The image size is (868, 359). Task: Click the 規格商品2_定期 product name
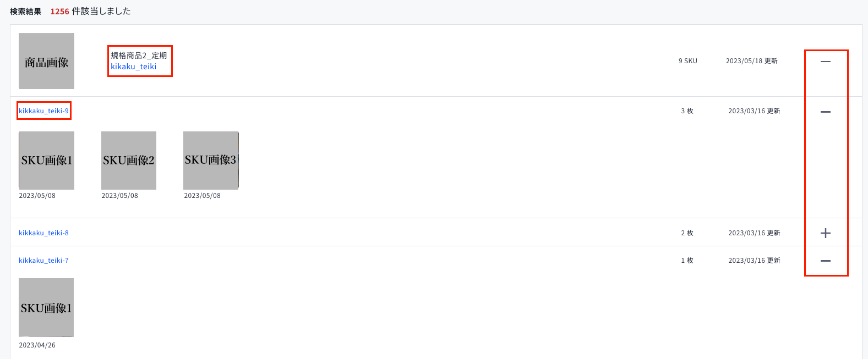(139, 56)
